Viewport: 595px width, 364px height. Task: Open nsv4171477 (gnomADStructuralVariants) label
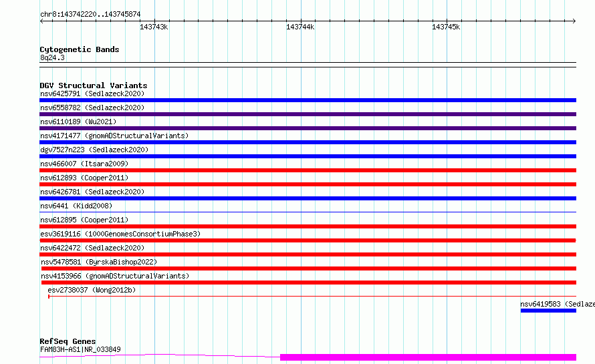click(114, 136)
